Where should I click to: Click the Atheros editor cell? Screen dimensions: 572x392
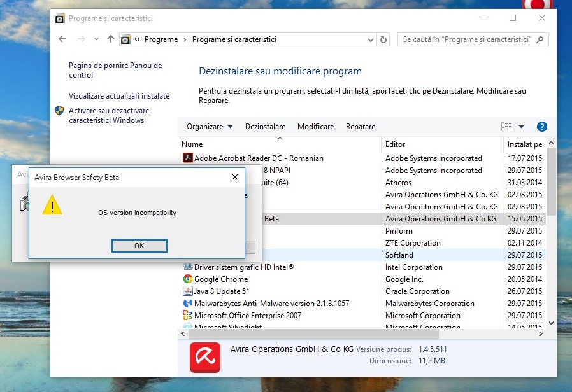(398, 182)
